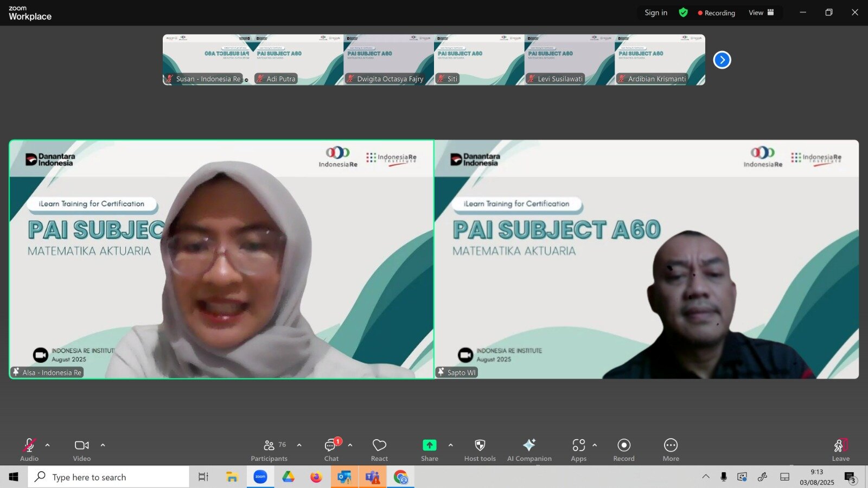Select Levi Susilawati video thumbnail
The height and width of the screenshot is (488, 868).
(570, 60)
